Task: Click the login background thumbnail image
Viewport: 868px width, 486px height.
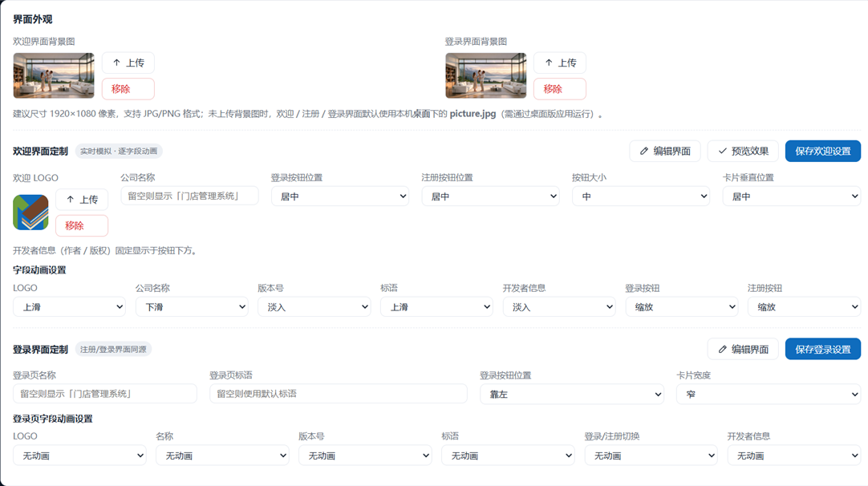Action: 486,76
